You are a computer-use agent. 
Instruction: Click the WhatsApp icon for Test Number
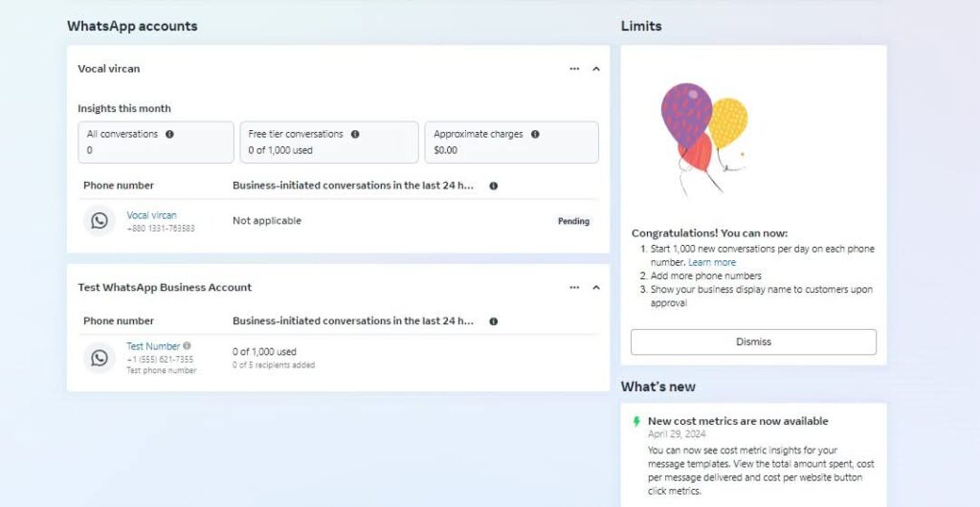pyautogui.click(x=100, y=357)
